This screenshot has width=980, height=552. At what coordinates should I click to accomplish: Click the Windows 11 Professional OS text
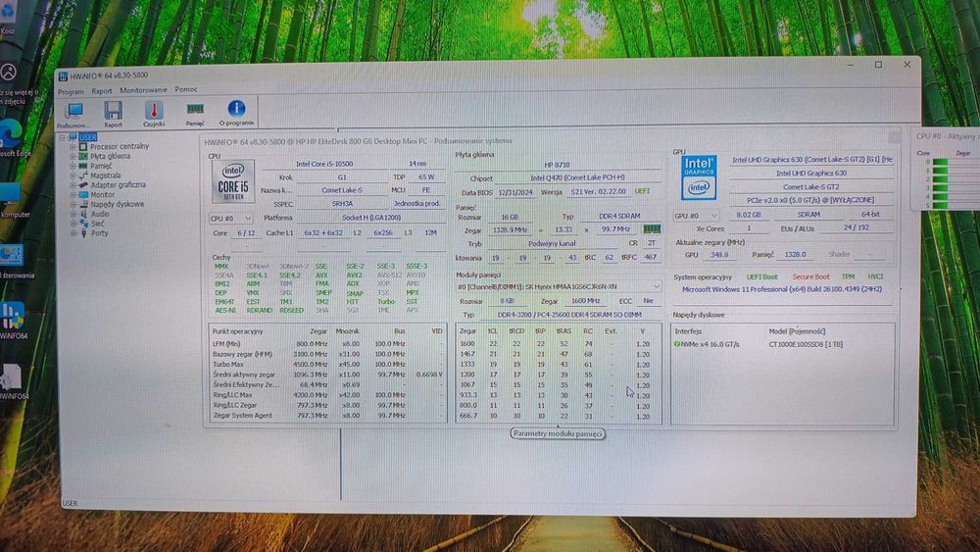click(x=782, y=289)
